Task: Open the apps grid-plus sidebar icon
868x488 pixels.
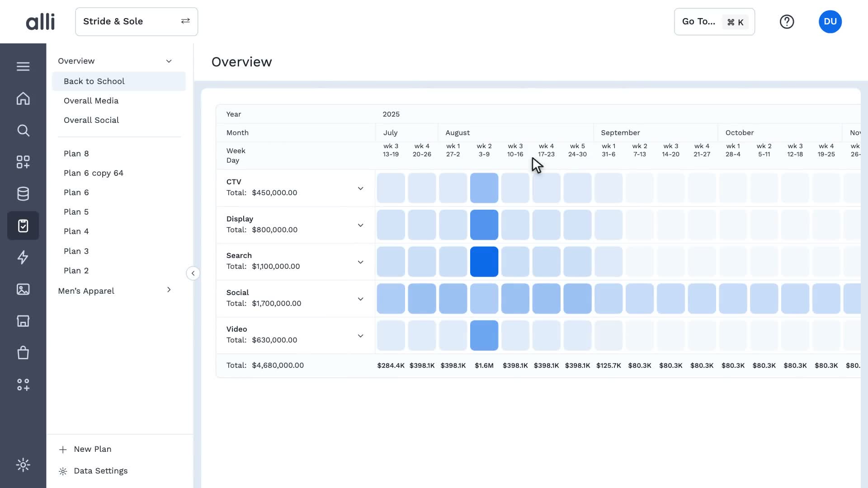Action: [x=23, y=162]
